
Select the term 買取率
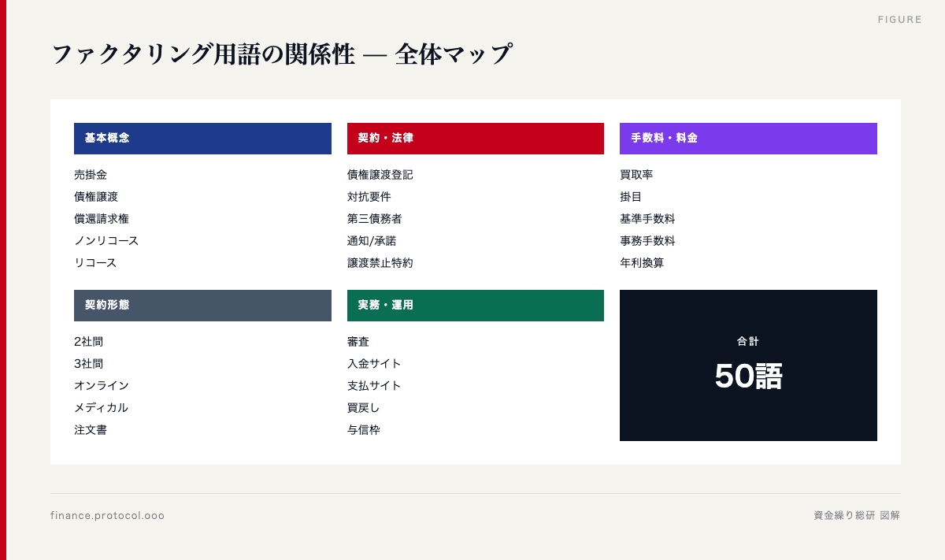coord(636,175)
